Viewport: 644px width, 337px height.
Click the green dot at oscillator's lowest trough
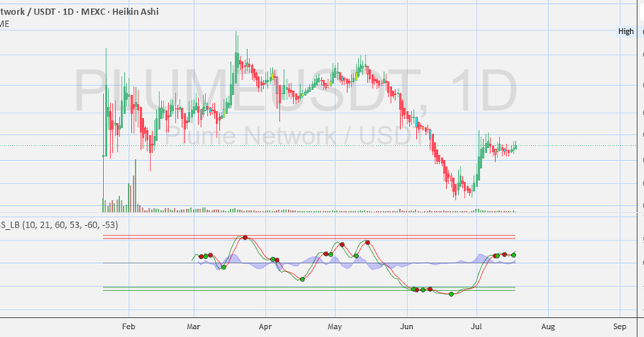[452, 294]
